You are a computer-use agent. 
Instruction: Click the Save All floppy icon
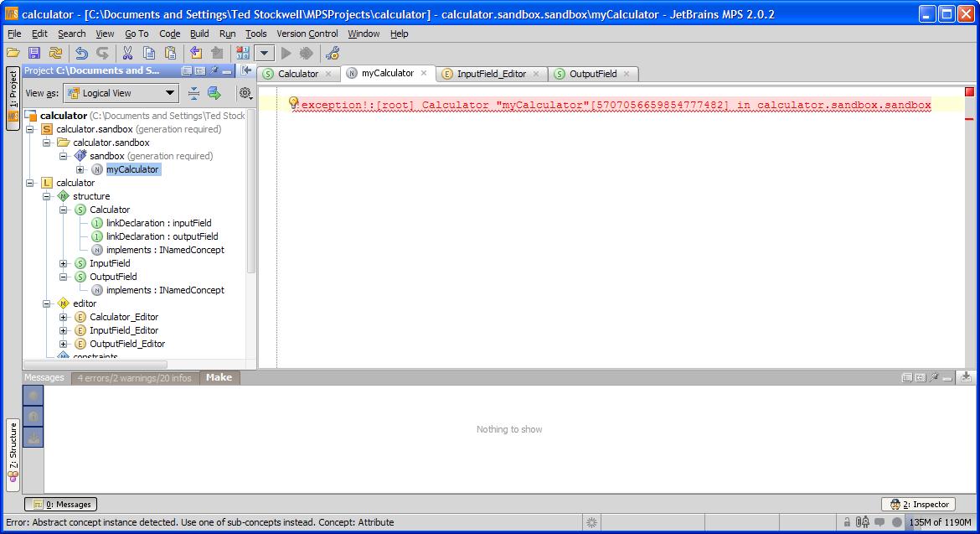34,53
